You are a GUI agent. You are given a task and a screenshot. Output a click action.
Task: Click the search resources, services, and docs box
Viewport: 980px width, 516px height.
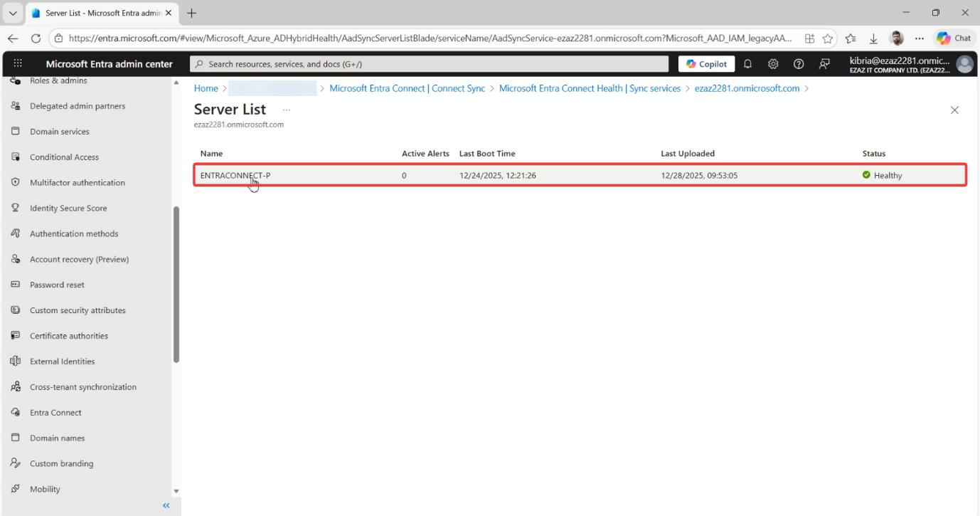430,64
